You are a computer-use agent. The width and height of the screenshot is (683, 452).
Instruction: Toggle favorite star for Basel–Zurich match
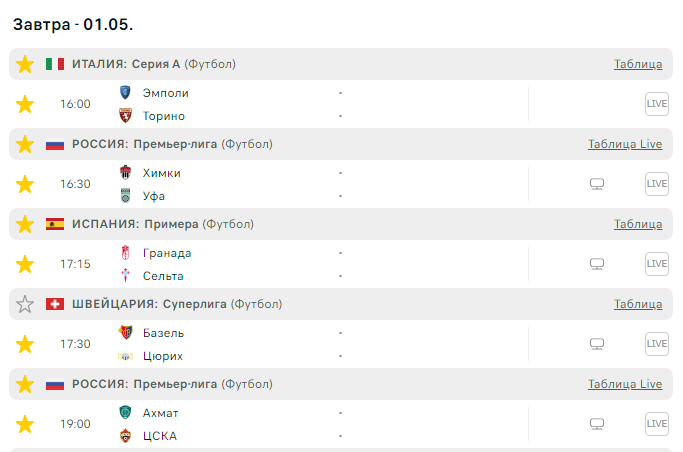click(x=25, y=344)
